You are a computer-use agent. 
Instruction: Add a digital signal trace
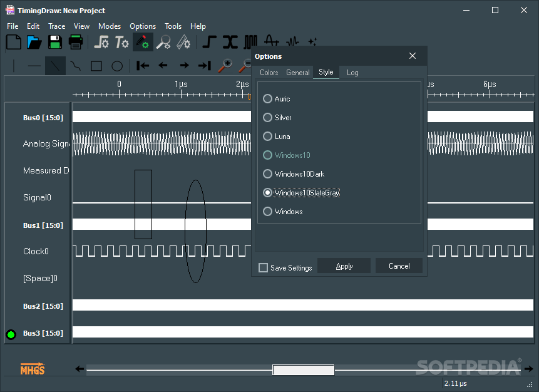[209, 43]
